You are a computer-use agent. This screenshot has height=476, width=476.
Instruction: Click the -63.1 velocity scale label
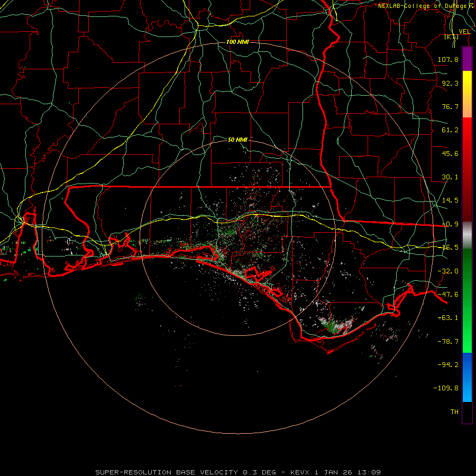448,318
